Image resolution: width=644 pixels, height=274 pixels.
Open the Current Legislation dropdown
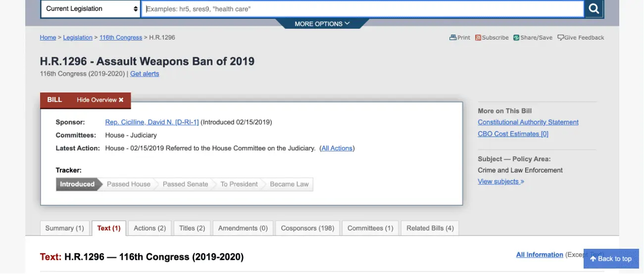[91, 9]
